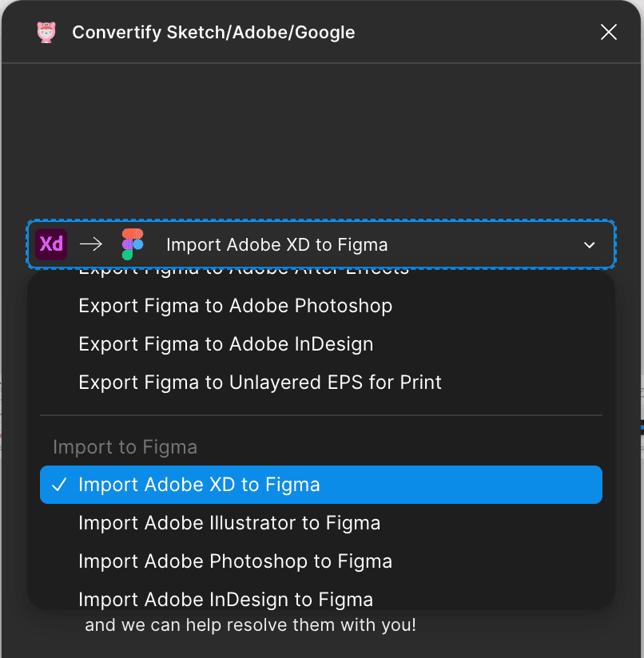
Task: Click the checkmark beside Import Adobe XD option
Action: (x=59, y=484)
